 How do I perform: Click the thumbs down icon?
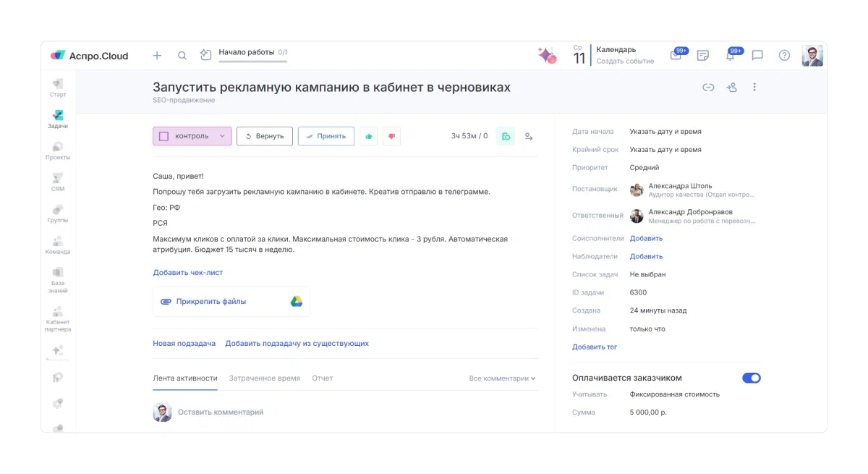[391, 136]
